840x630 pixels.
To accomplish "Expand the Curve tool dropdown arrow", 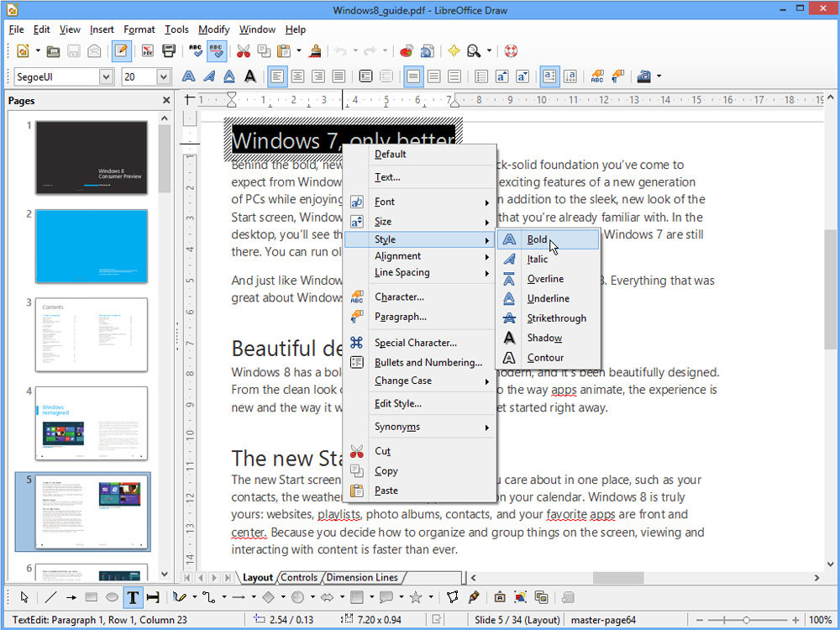I will click(x=194, y=597).
